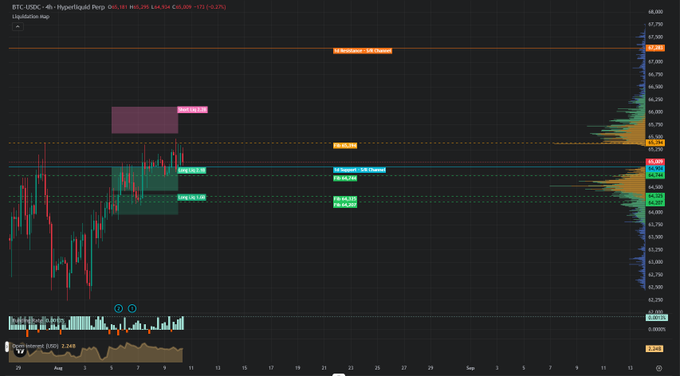680x376 pixels.
Task: Click the green 64,207 price axis tag
Action: 655,203
